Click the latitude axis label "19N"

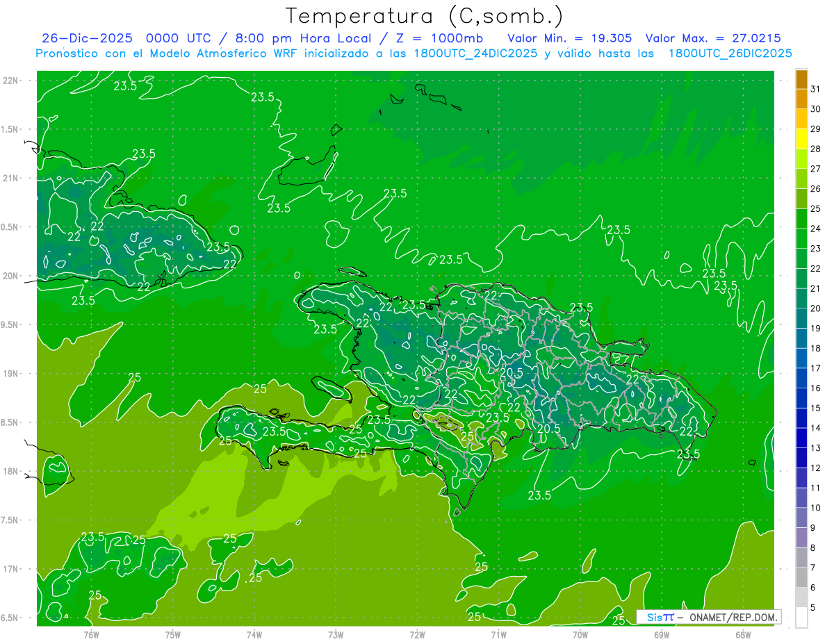(12, 374)
